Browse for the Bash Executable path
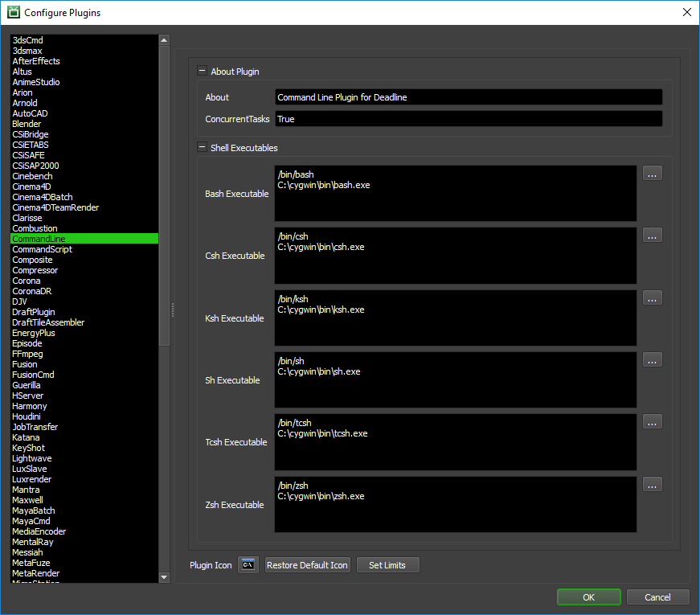Screen dimensions: 700x615 tap(653, 174)
